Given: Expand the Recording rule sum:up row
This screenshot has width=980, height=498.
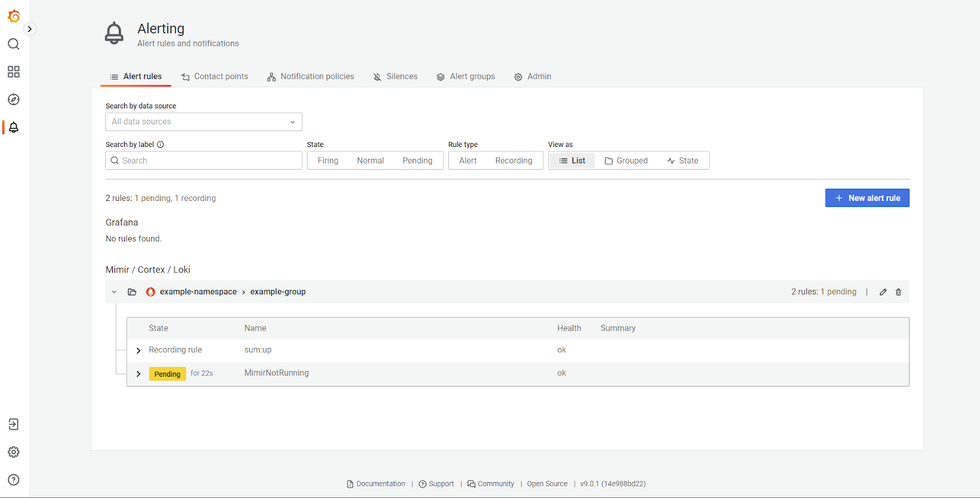Looking at the screenshot, I should pos(138,350).
